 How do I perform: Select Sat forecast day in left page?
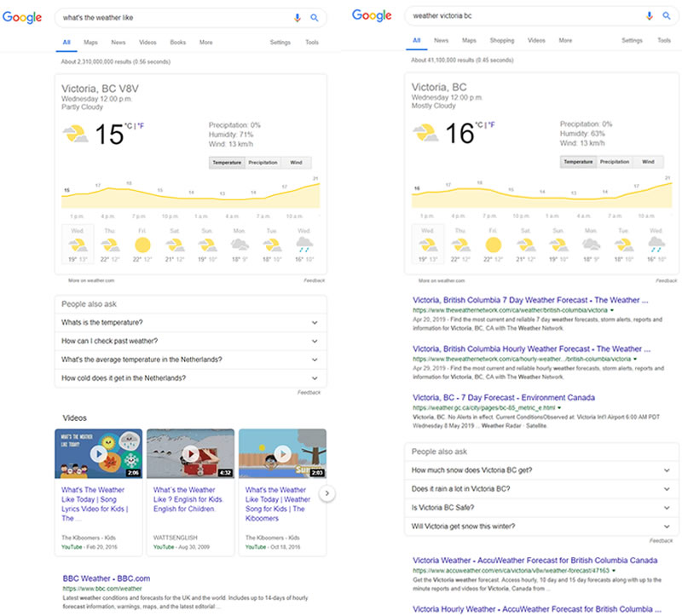pyautogui.click(x=175, y=245)
